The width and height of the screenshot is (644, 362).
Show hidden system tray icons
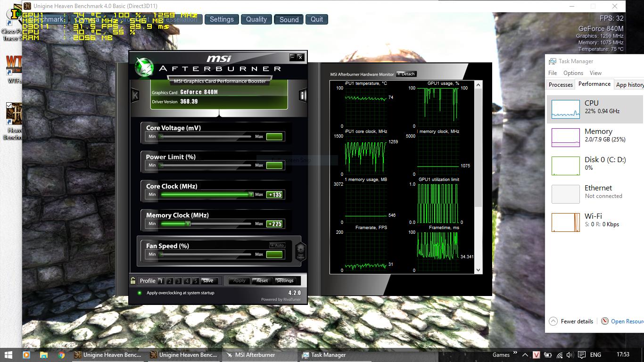pyautogui.click(x=526, y=355)
